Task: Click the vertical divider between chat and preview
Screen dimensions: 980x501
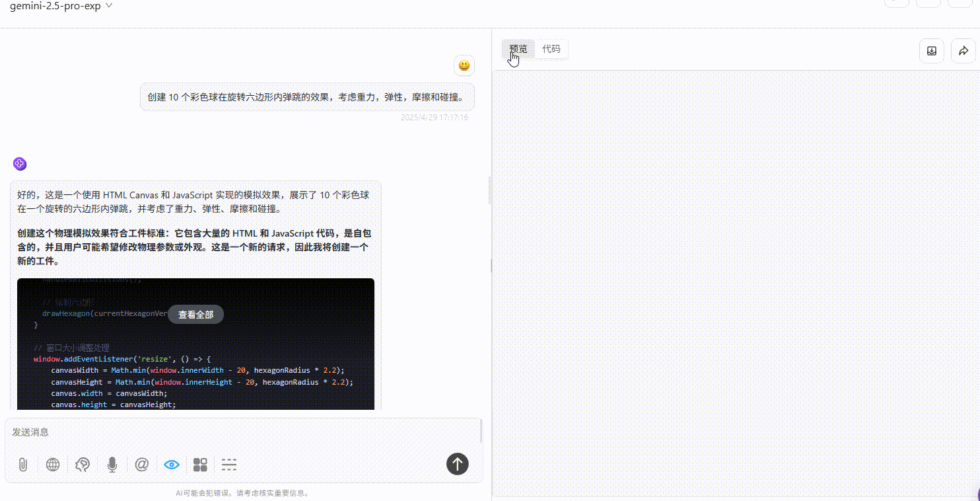Action: 491,264
